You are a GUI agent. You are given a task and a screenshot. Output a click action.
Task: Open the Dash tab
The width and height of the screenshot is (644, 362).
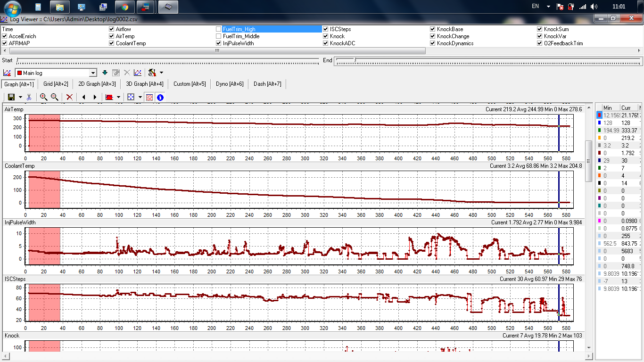pos(267,84)
